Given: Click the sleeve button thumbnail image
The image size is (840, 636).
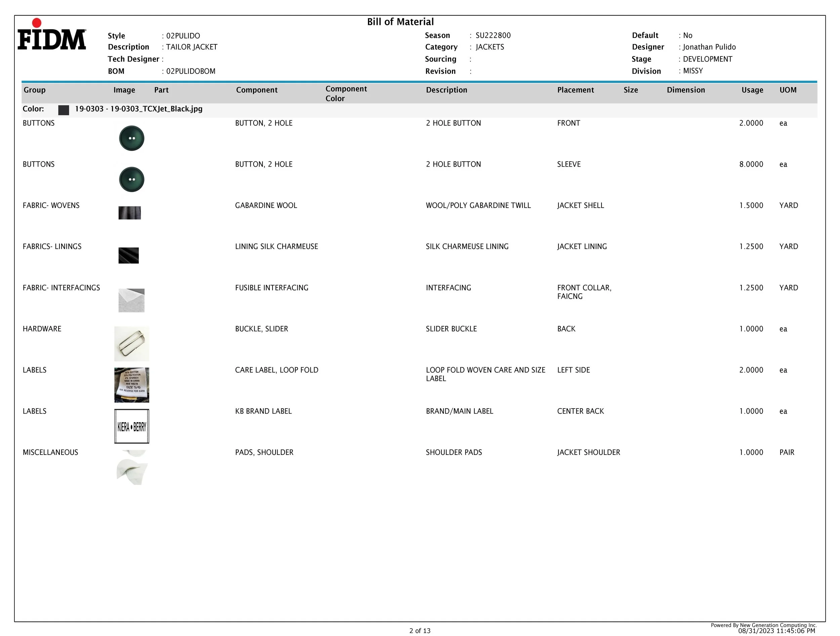Looking at the screenshot, I should tap(131, 179).
